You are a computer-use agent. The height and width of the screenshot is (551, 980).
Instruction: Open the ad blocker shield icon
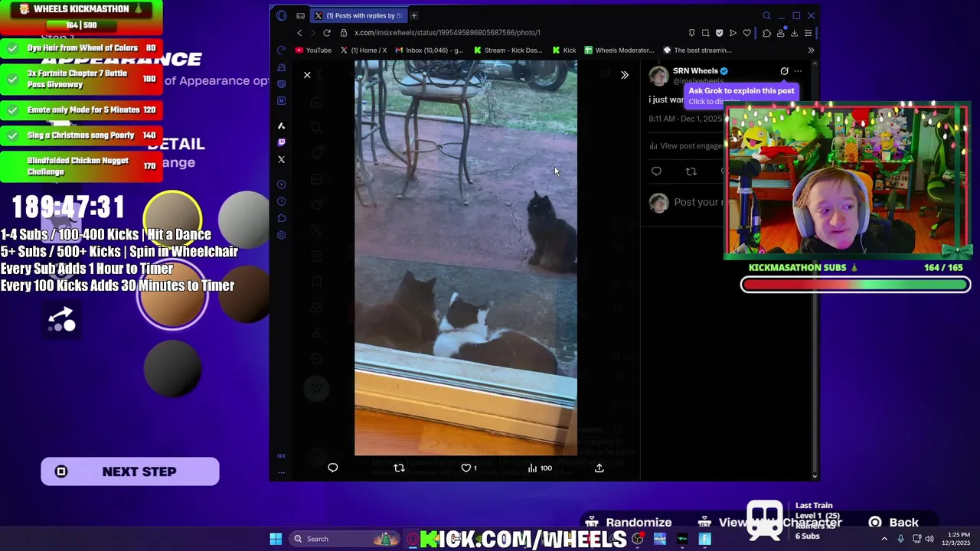[x=719, y=33]
